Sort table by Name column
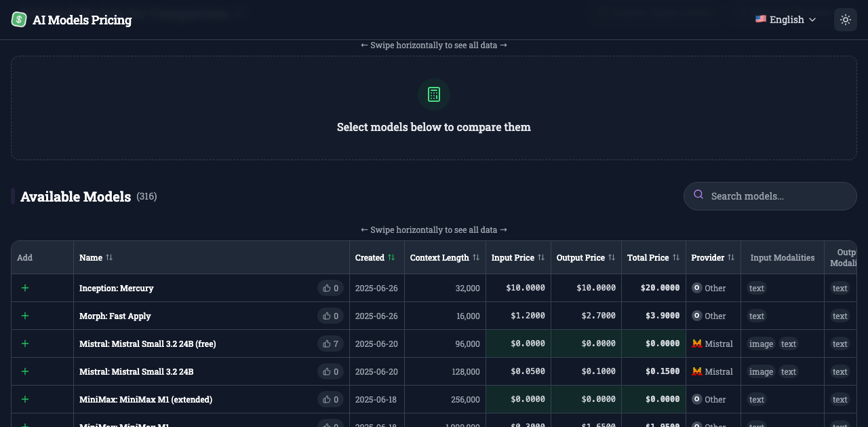Image resolution: width=868 pixels, height=427 pixels. pyautogui.click(x=96, y=258)
